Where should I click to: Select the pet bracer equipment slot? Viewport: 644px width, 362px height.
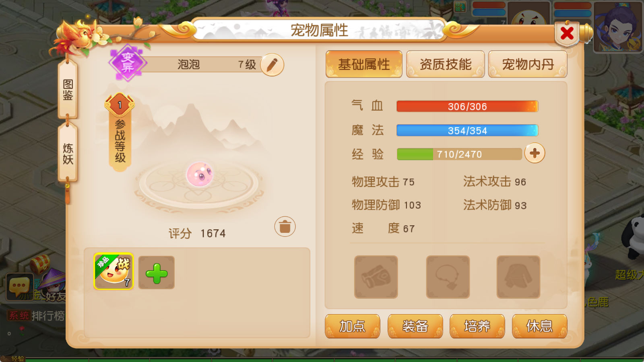point(376,277)
